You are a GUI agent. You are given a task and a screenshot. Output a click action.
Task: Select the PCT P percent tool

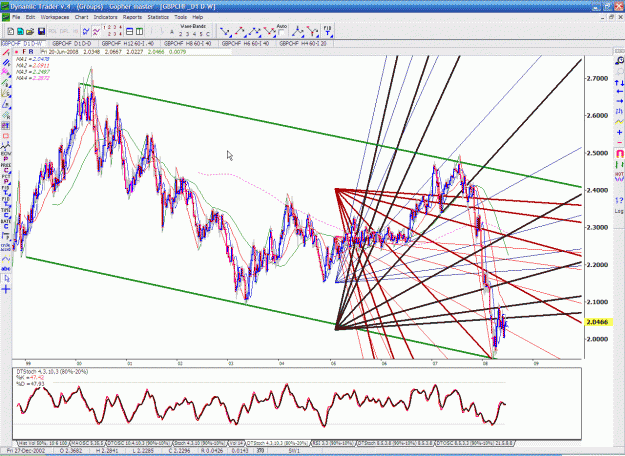click(x=6, y=179)
